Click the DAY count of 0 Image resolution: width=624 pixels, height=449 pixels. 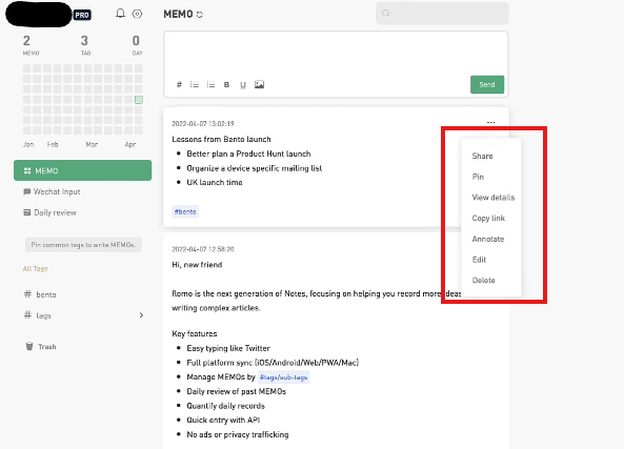coord(136,41)
